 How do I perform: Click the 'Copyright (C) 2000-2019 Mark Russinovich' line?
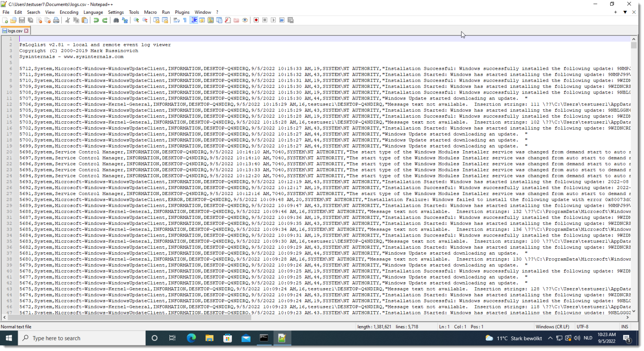pyautogui.click(x=79, y=51)
